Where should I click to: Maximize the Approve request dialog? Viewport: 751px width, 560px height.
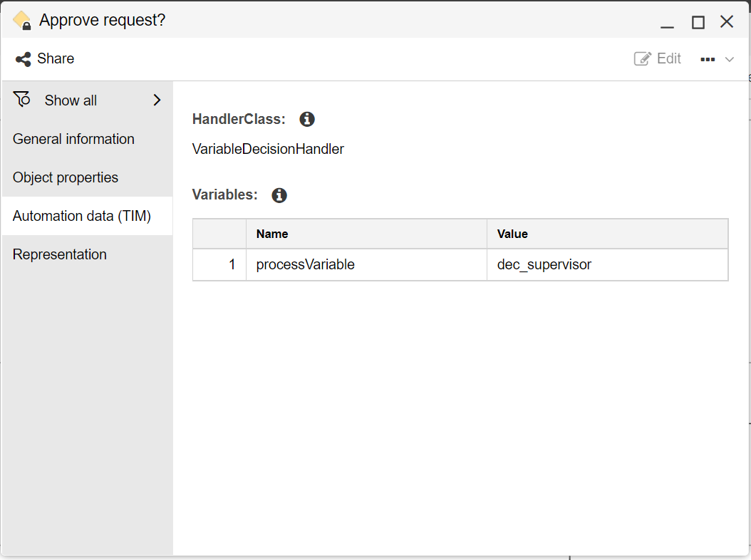click(x=698, y=22)
